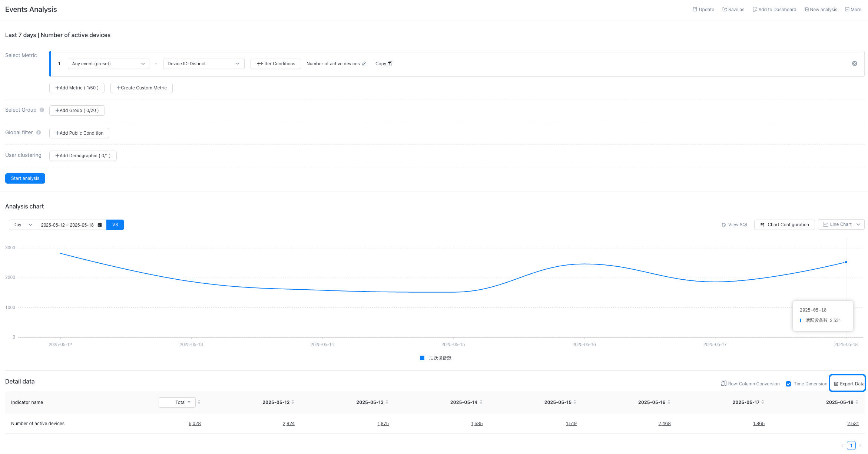Viewport: 868px width, 454px height.
Task: Click the Global filter info icon
Action: point(39,132)
